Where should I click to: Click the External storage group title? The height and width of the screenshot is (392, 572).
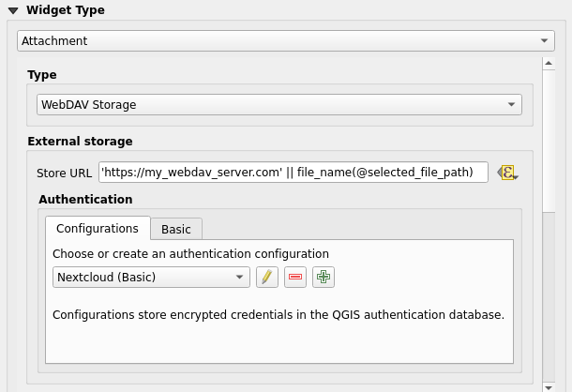[80, 141]
